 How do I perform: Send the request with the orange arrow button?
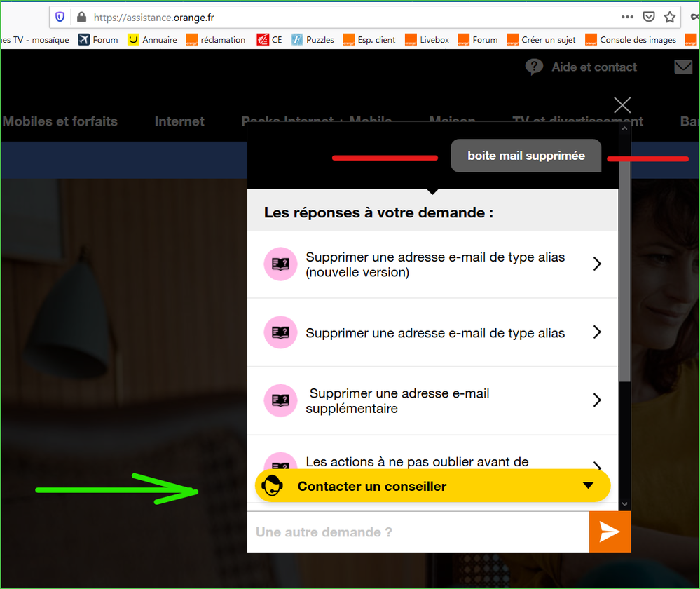610,532
